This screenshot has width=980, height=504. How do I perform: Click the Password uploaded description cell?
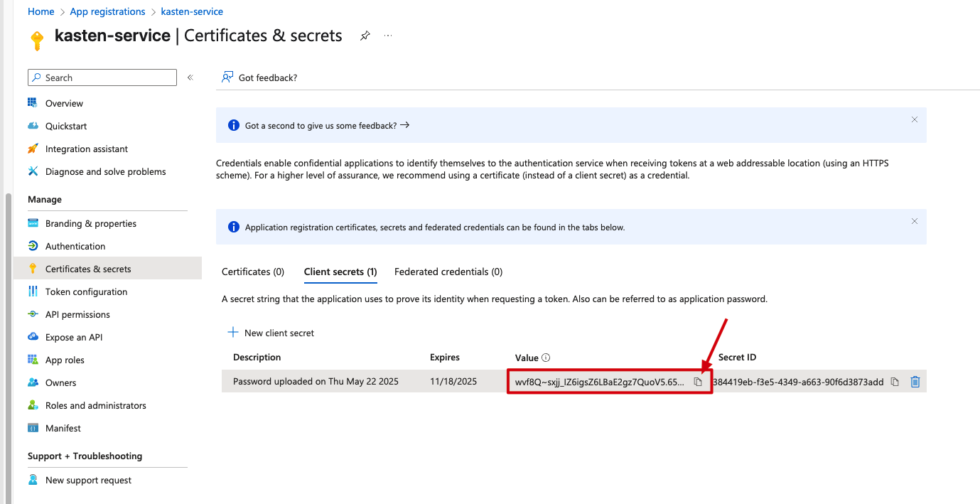tap(316, 381)
